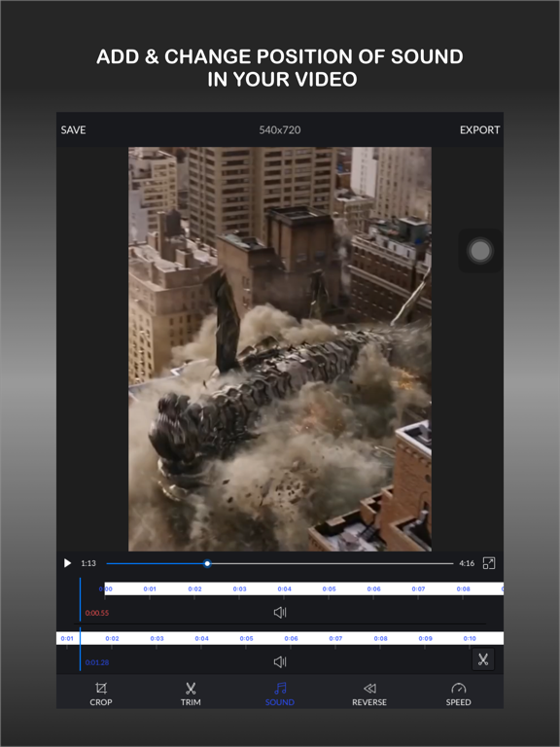The image size is (560, 747).
Task: Click the 0:08 mark on upper timeline
Action: click(464, 588)
